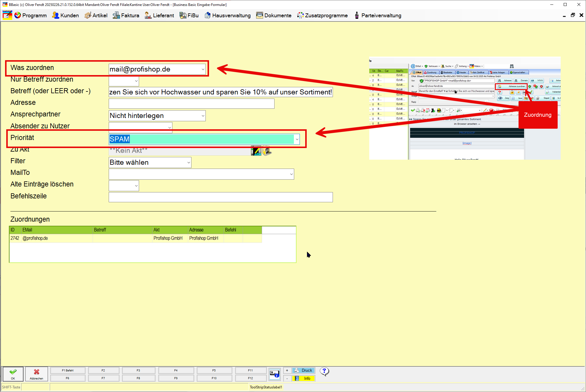Screen dimensions: 586x392
Task: Click the F10 function button
Action: click(214, 378)
